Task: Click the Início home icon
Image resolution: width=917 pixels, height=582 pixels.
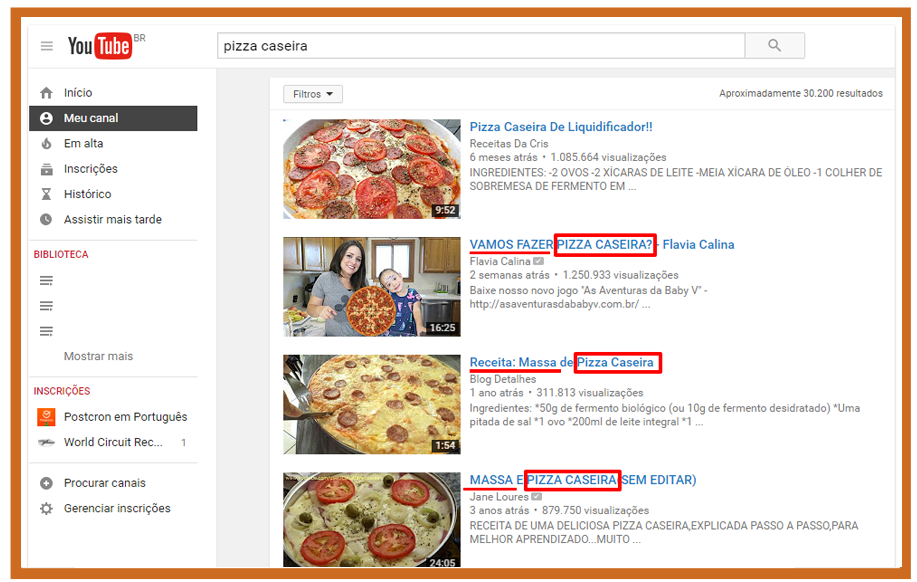Action: [x=46, y=93]
